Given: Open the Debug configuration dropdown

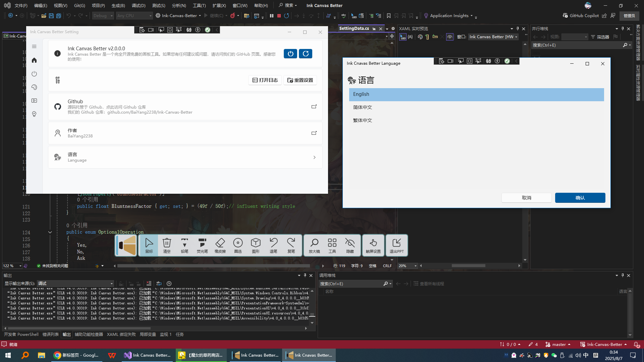Looking at the screenshot, I should tap(103, 16).
